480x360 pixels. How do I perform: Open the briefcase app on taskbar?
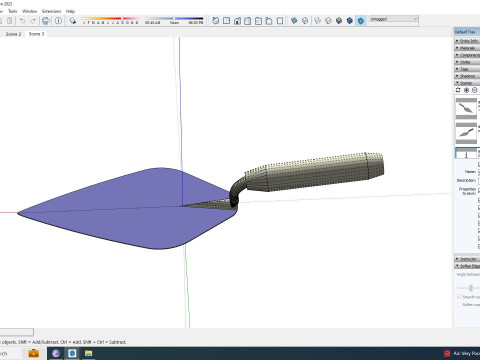pyautogui.click(x=34, y=353)
